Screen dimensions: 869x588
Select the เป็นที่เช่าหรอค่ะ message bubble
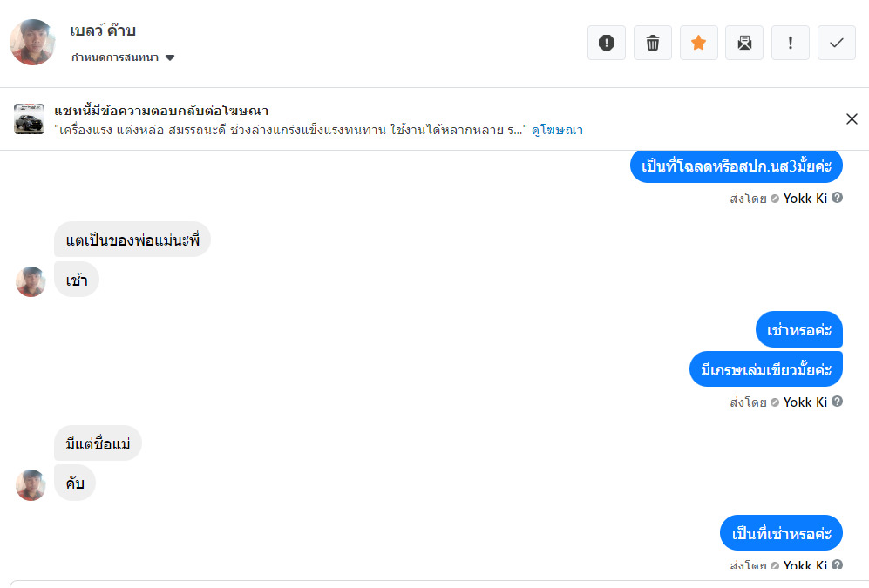click(781, 532)
